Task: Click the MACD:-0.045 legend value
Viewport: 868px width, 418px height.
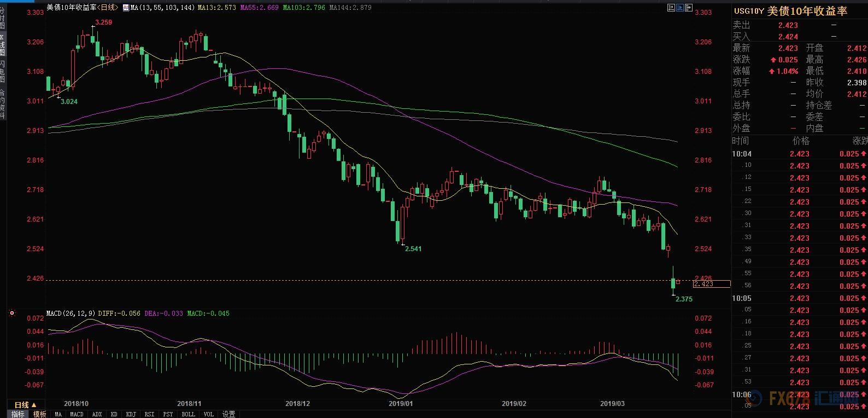Action: point(208,313)
